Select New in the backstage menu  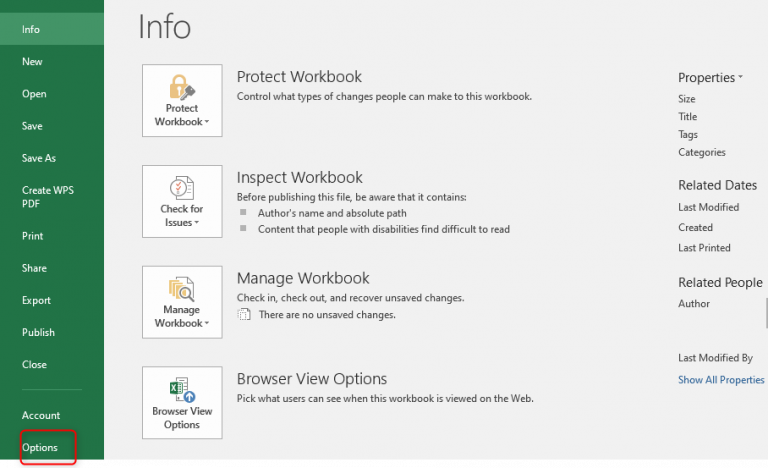[x=33, y=62]
